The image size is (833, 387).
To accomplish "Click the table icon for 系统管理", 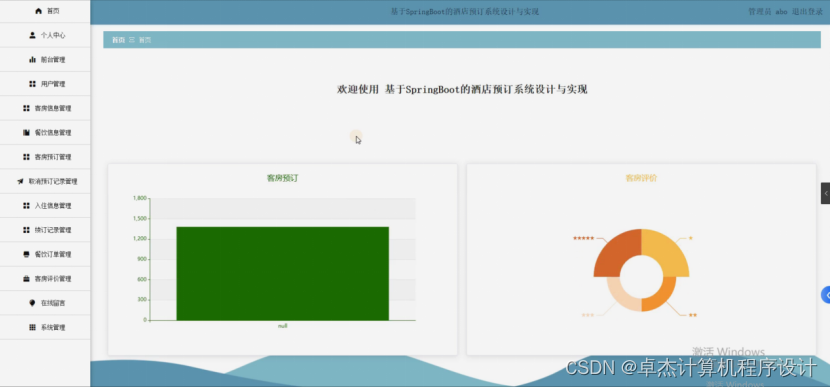I will click(x=32, y=327).
